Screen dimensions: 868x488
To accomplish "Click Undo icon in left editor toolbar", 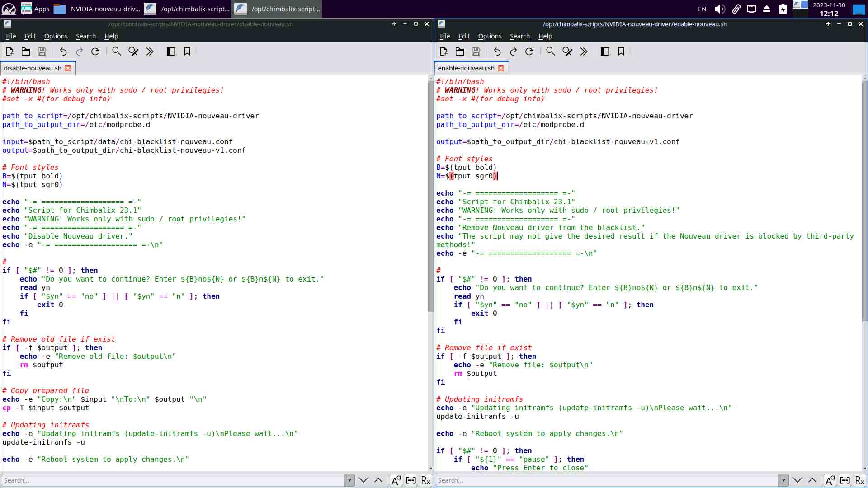I will [63, 52].
